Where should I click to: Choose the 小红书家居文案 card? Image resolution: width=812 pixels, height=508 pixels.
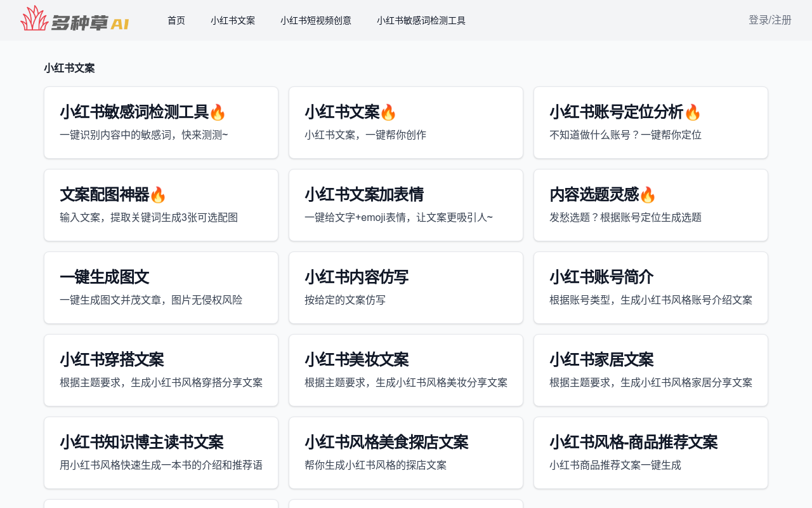pos(651,370)
